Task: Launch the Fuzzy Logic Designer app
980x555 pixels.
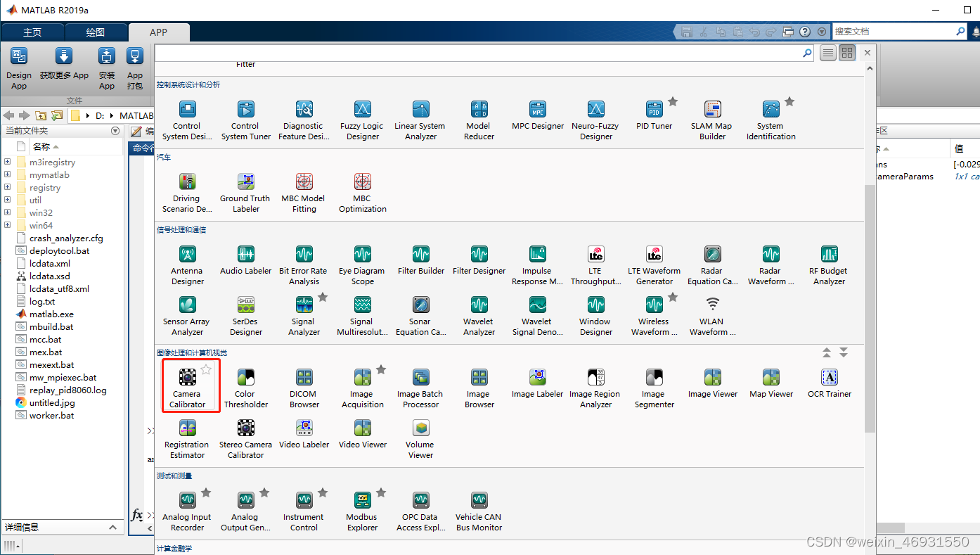Action: pyautogui.click(x=363, y=120)
